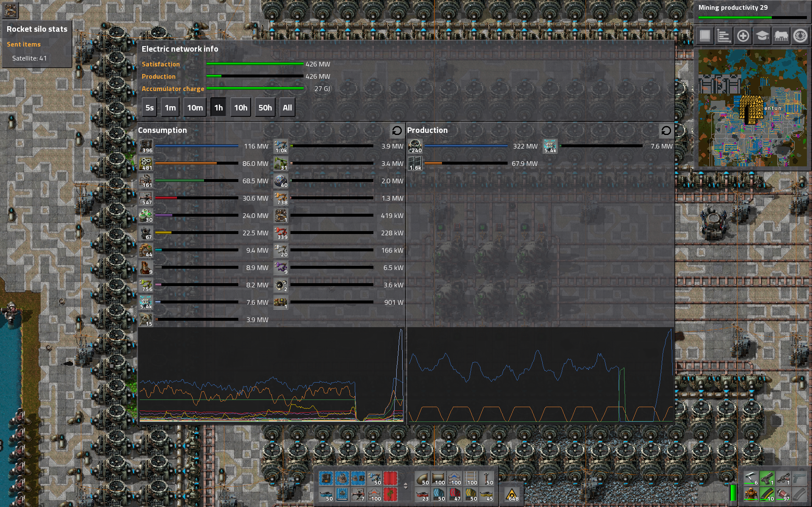Select the blue inserter slot with 50
The image size is (812, 507).
tap(374, 479)
